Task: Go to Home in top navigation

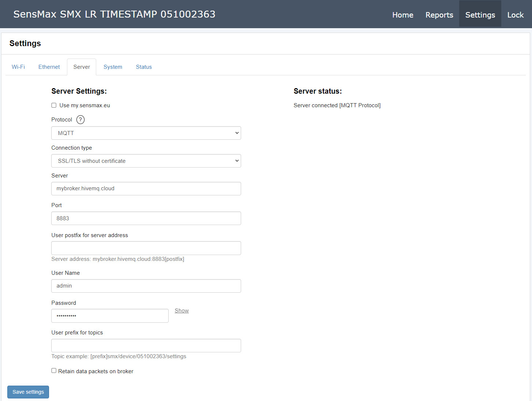Action: 403,15
